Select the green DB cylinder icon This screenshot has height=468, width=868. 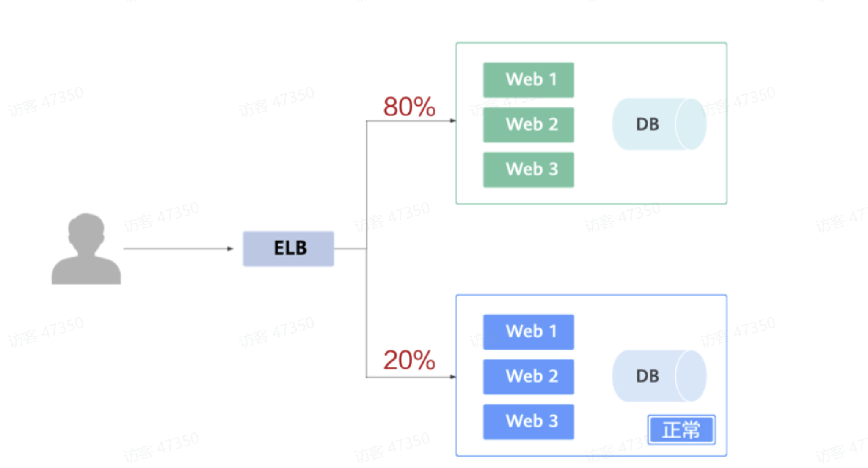click(659, 124)
